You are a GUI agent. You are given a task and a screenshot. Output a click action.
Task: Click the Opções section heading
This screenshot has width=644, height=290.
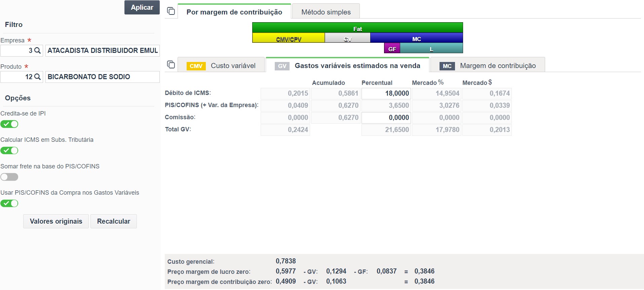point(18,98)
